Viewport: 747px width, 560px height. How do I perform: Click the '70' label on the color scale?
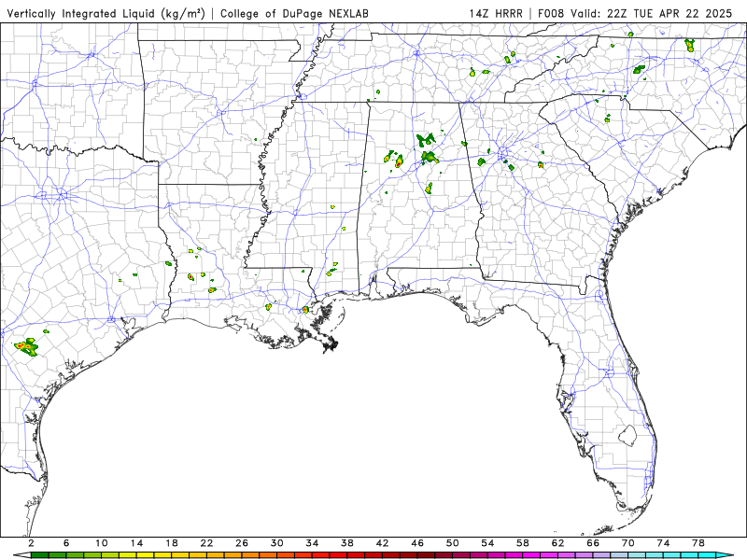point(627,543)
